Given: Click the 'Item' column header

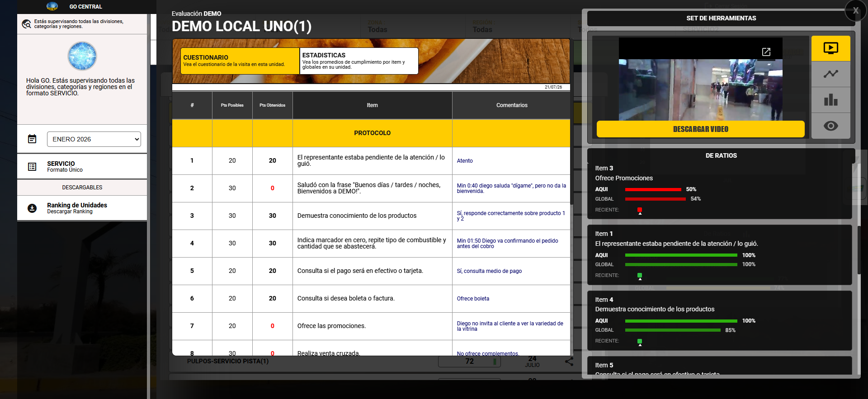Looking at the screenshot, I should coord(373,105).
